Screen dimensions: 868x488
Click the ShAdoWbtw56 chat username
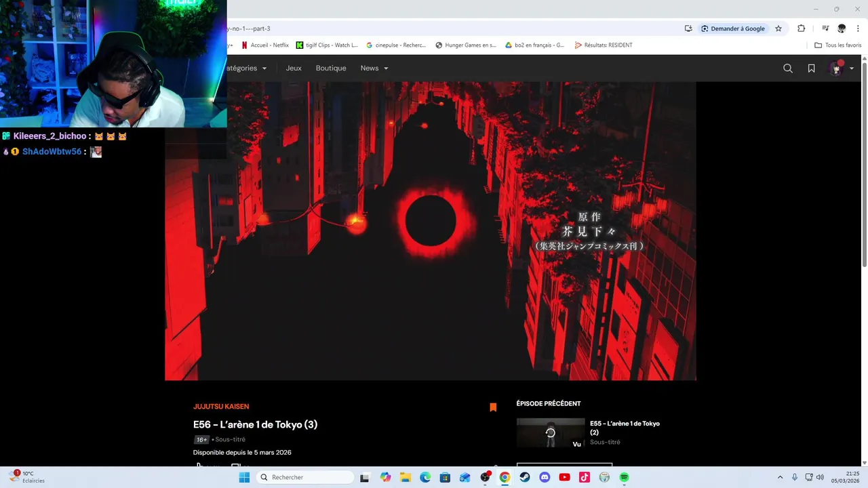click(x=52, y=152)
